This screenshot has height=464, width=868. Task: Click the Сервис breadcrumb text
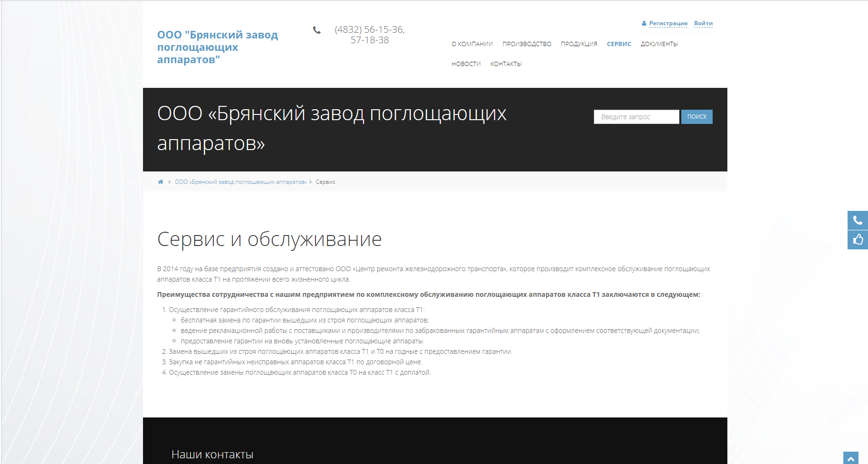click(x=325, y=182)
